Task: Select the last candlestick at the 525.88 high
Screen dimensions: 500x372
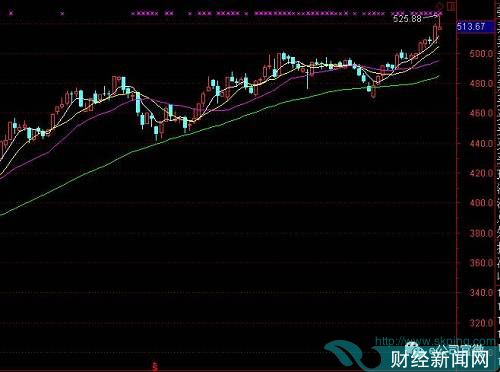Action: (x=440, y=23)
